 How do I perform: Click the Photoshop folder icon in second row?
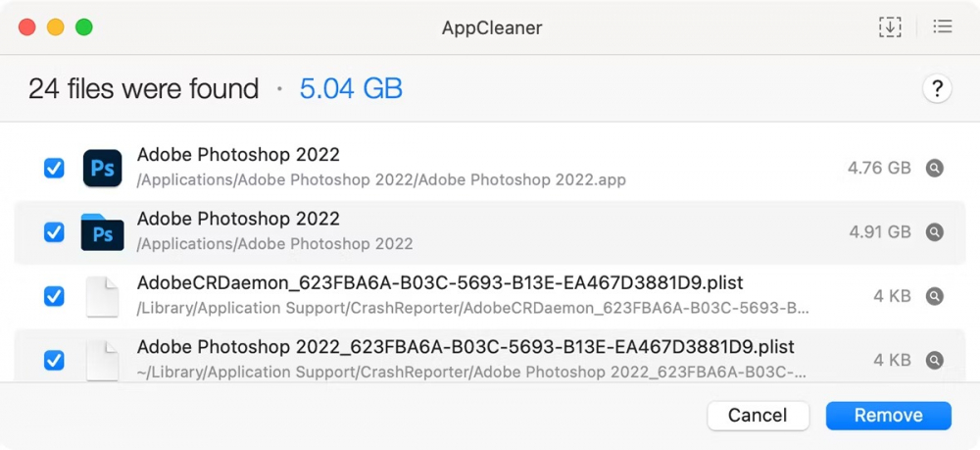(102, 232)
